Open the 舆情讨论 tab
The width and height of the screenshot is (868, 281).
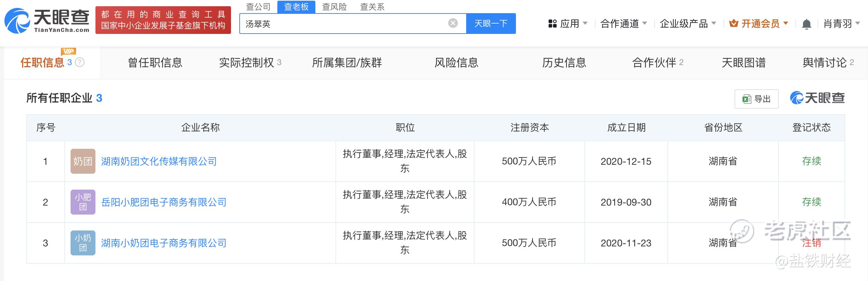[828, 62]
